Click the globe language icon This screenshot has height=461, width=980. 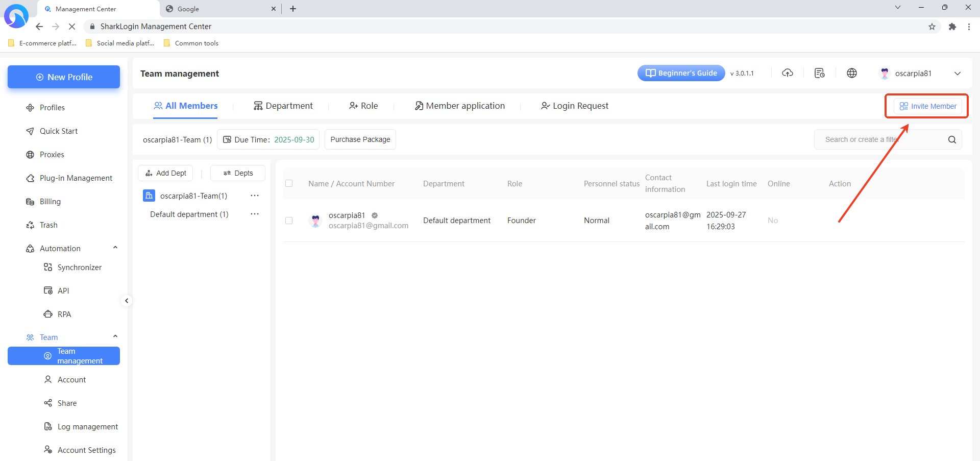(852, 73)
